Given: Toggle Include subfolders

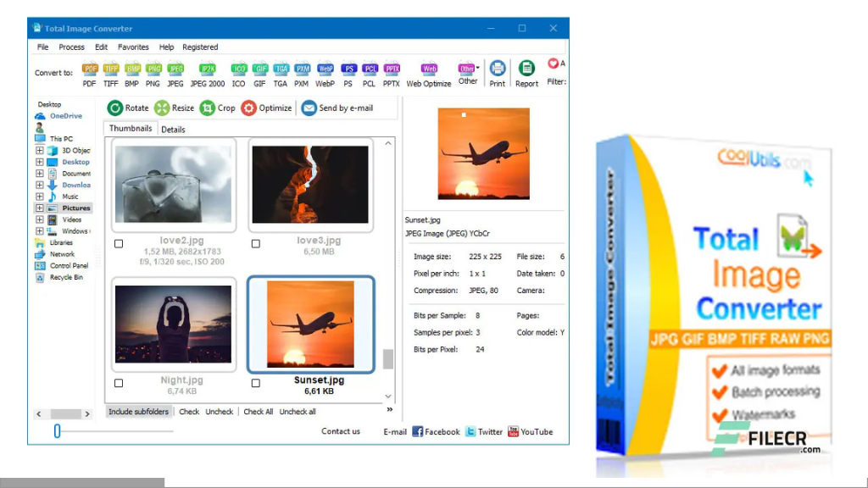Looking at the screenshot, I should click(138, 412).
